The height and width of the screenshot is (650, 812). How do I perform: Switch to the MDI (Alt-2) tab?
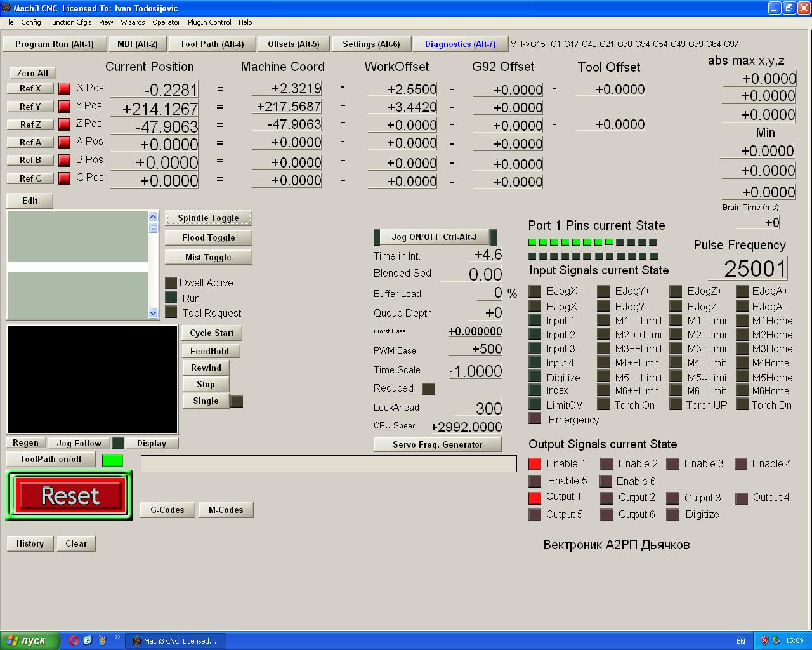point(138,44)
